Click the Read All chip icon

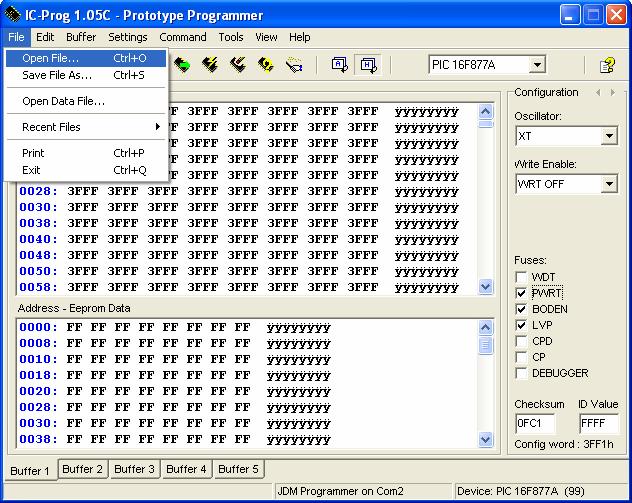(x=182, y=64)
